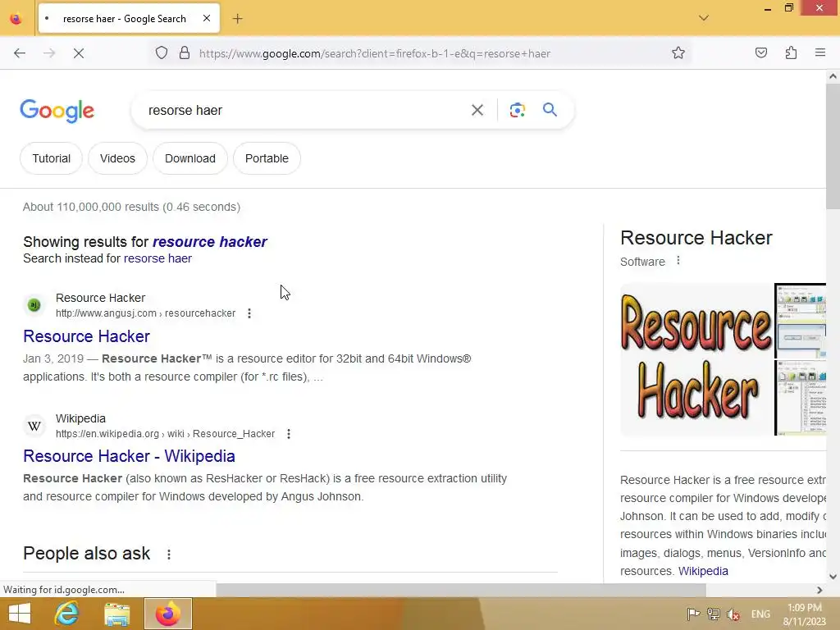Launch Internet Explorer from the taskbar
Image resolution: width=840 pixels, height=630 pixels.
point(67,614)
